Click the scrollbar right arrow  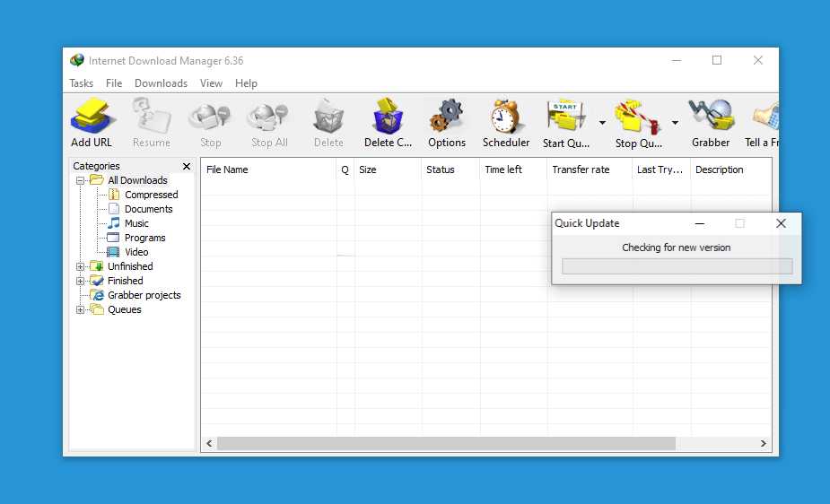(764, 443)
